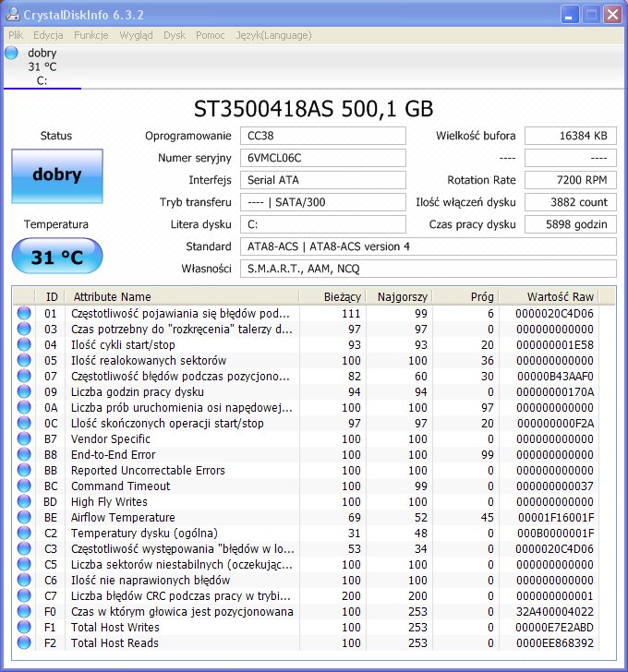
Task: Open the Edycja menu
Action: pyautogui.click(x=48, y=35)
